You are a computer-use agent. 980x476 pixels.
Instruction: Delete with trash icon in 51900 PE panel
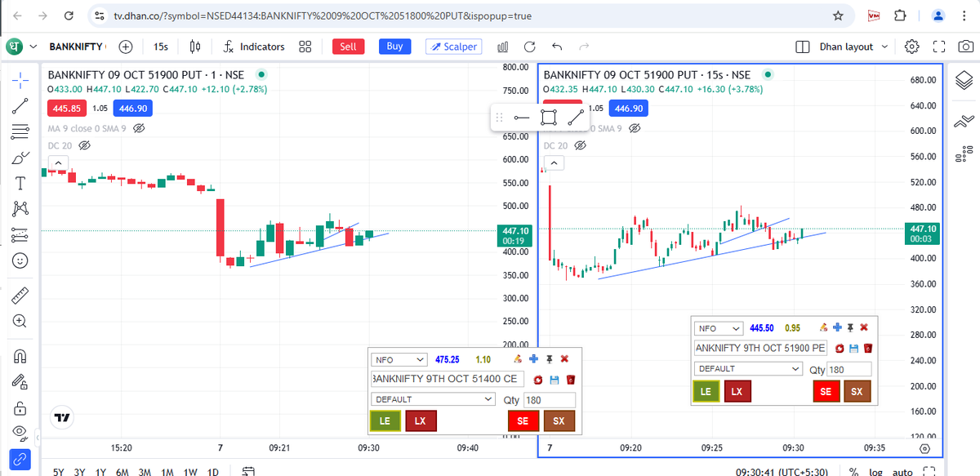(x=868, y=349)
